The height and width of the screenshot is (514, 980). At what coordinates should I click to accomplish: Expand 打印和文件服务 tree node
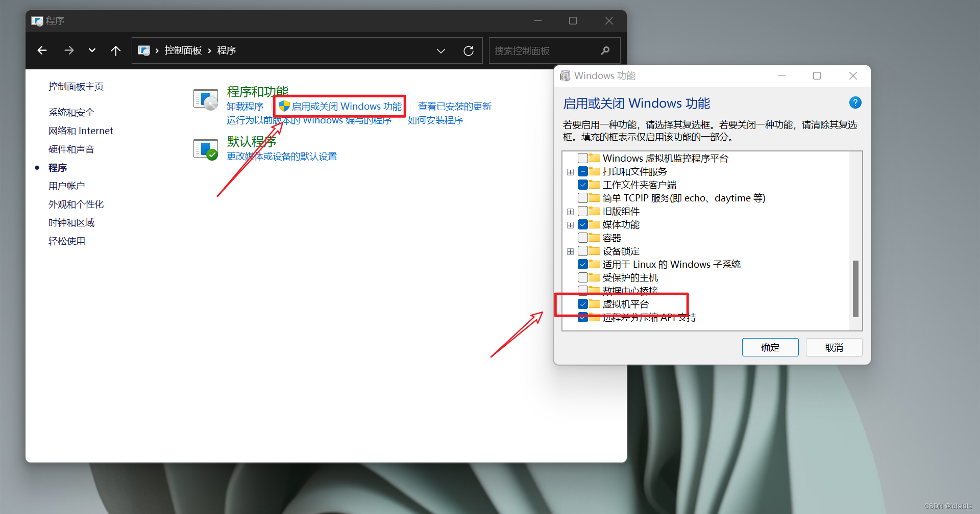[571, 172]
